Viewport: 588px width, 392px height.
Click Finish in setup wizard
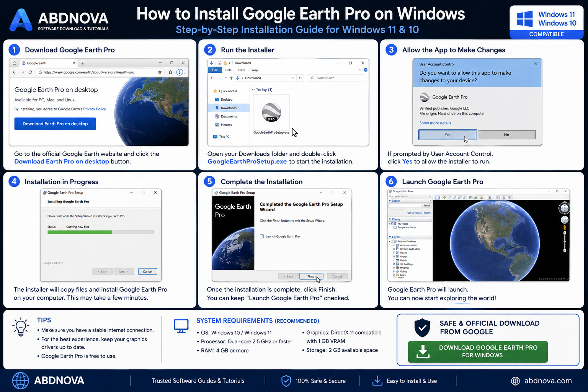point(311,276)
